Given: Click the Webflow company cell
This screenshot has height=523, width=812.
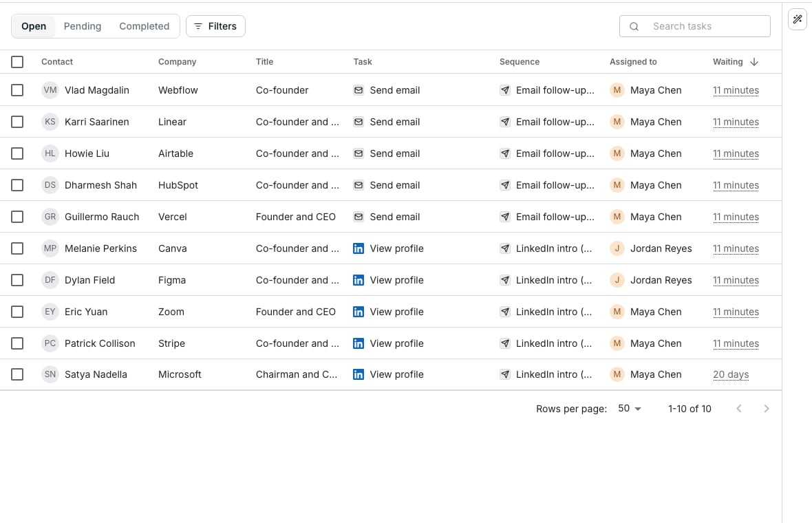Looking at the screenshot, I should coord(178,90).
